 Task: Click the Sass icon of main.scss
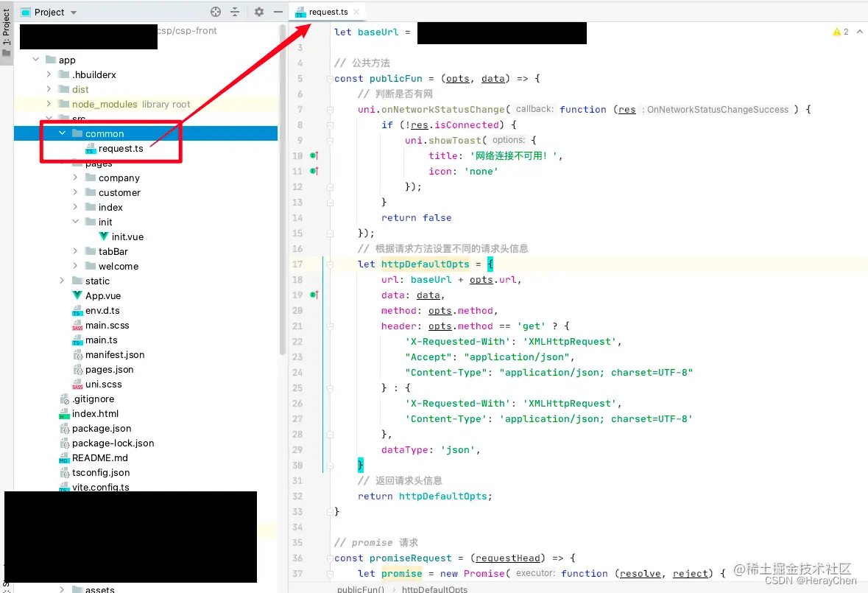(x=77, y=326)
